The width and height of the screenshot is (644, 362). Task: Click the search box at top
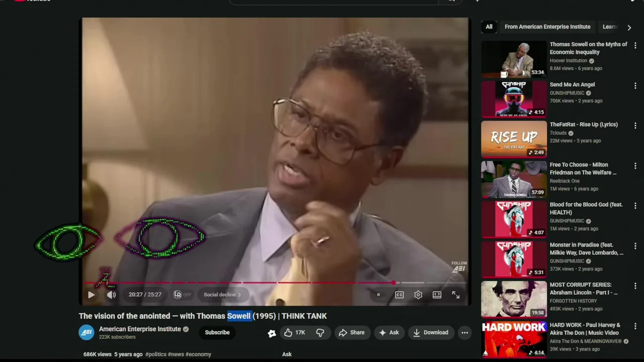click(x=334, y=2)
